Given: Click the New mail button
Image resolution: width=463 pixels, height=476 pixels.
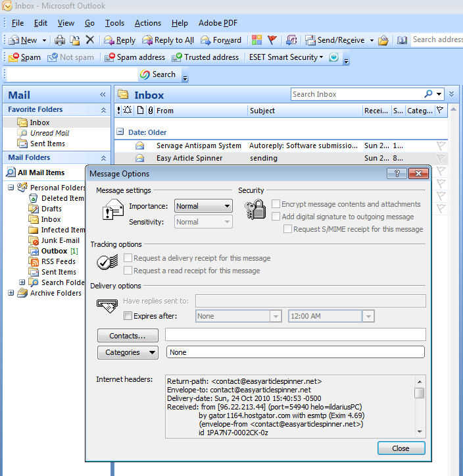Looking at the screenshot, I should click(x=23, y=40).
